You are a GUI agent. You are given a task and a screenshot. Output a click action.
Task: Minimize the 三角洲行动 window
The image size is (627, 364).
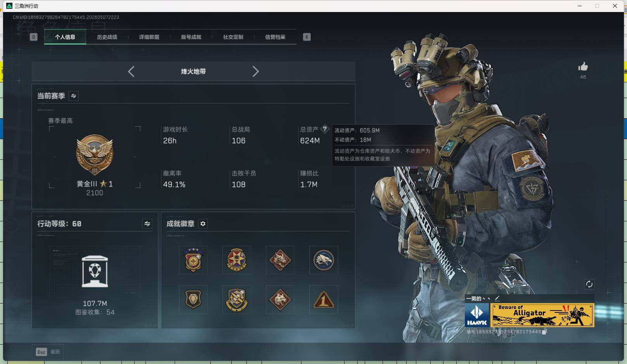pyautogui.click(x=580, y=6)
